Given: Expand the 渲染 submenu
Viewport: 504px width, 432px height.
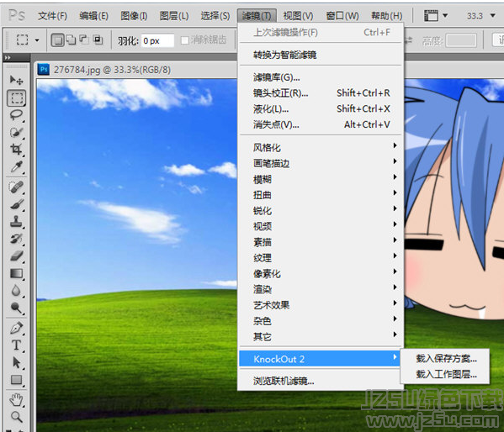Looking at the screenshot, I should [321, 289].
